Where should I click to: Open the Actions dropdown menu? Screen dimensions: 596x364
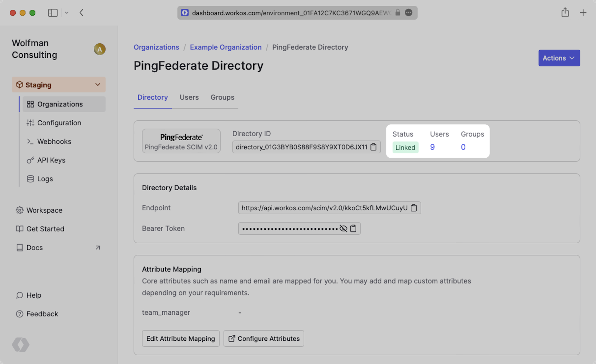pyautogui.click(x=559, y=58)
